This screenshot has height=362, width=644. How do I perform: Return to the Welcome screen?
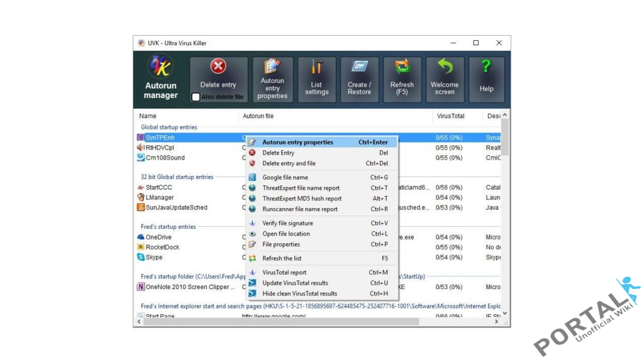(445, 80)
